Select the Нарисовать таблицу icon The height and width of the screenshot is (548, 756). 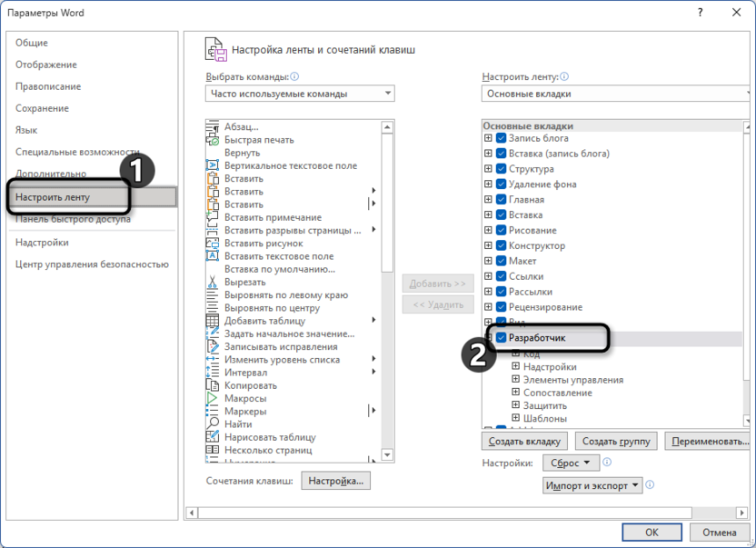[213, 437]
